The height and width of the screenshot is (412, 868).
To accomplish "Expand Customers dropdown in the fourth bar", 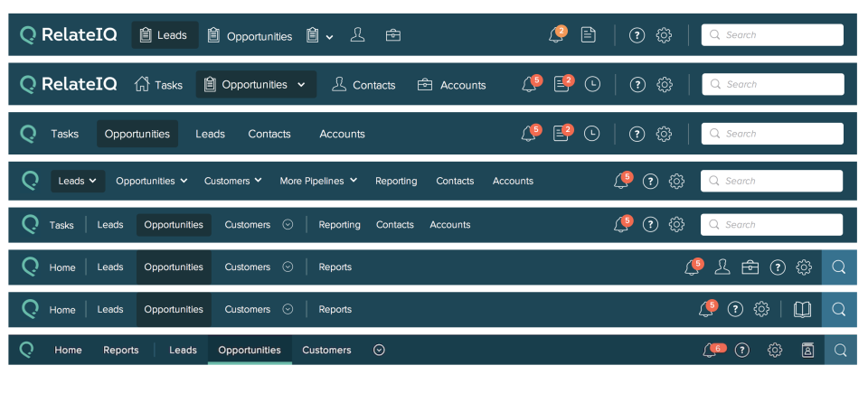I will point(233,181).
